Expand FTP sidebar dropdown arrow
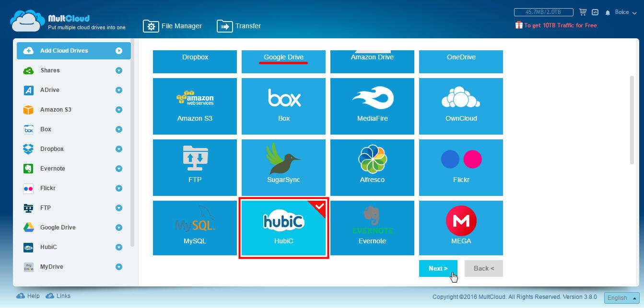The image size is (644, 308). 119,208
